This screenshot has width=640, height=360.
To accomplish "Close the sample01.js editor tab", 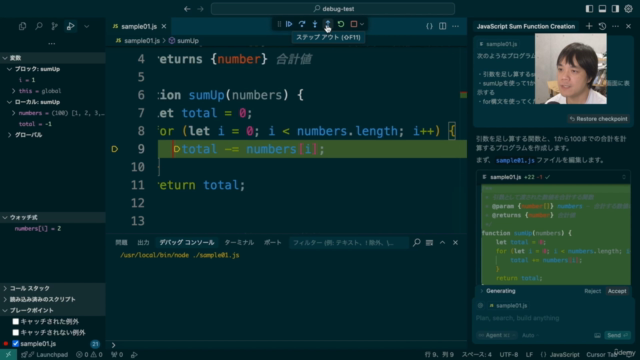I will 164,26.
